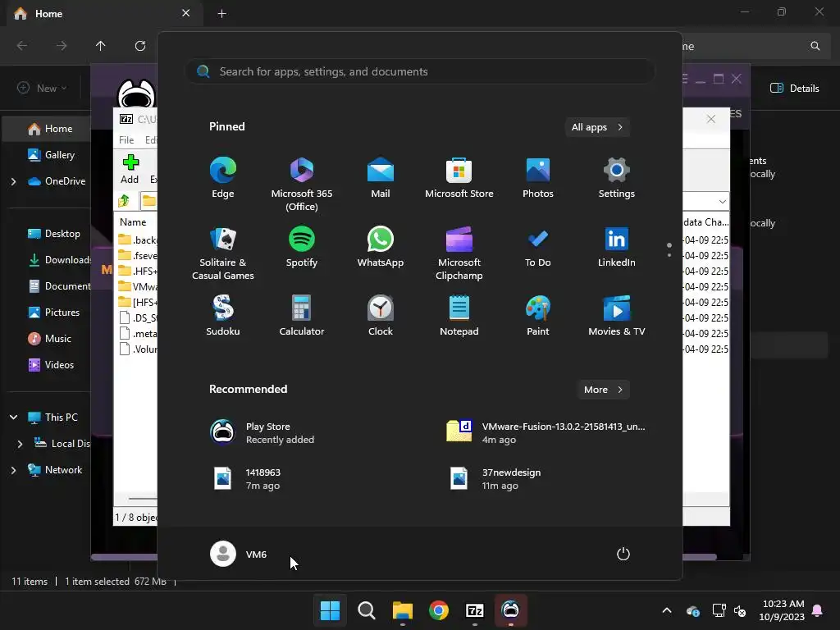The height and width of the screenshot is (630, 840).
Task: Open Spotify from Start menu
Action: (302, 247)
